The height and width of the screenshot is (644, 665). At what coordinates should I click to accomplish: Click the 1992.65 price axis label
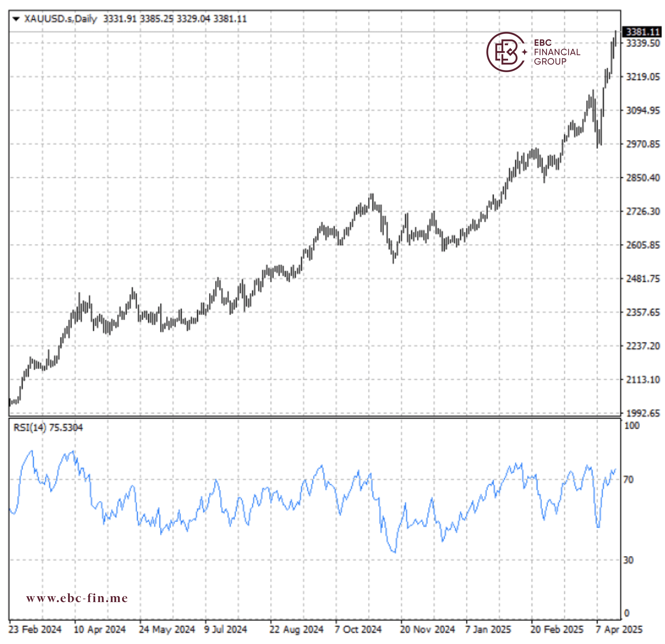pyautogui.click(x=643, y=413)
